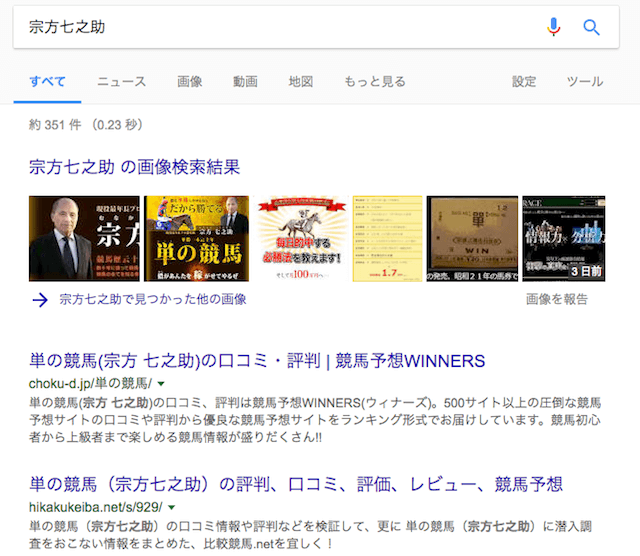Open the 情報力 thumbnail marked 3日前

564,238
